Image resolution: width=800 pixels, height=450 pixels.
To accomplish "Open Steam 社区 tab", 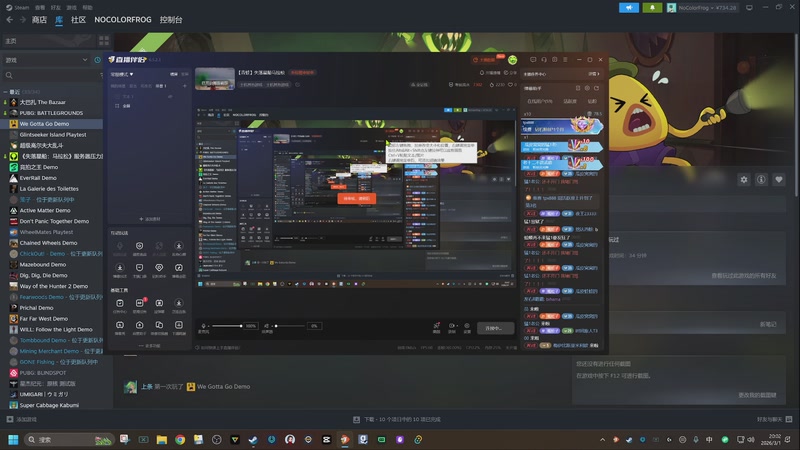I will click(x=78, y=20).
